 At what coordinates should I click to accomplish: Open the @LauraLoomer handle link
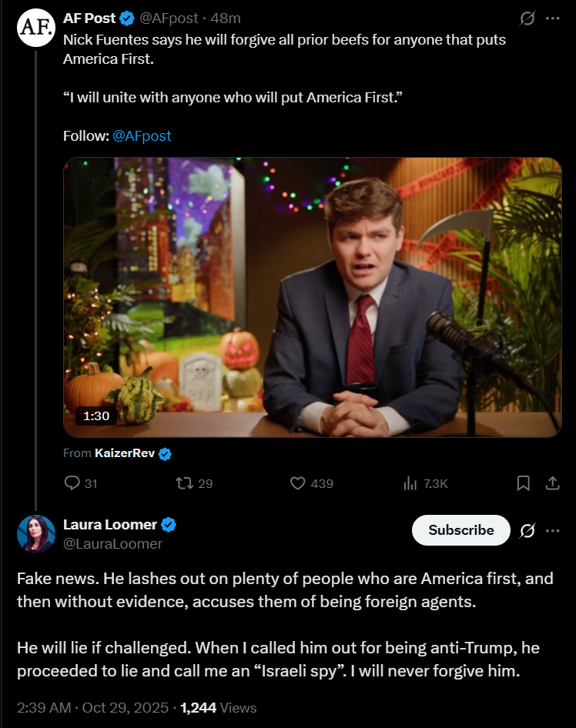pos(112,544)
